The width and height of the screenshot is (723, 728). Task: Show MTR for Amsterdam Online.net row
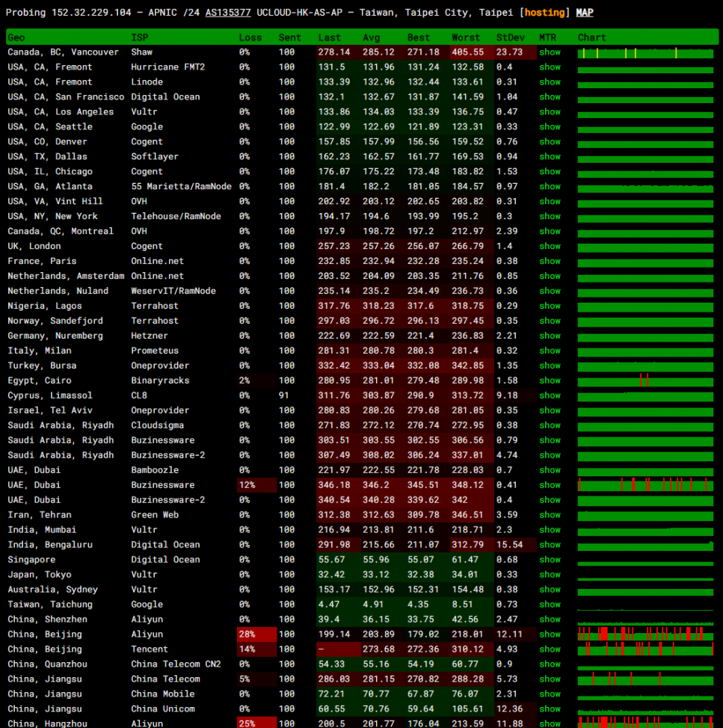[x=550, y=276]
